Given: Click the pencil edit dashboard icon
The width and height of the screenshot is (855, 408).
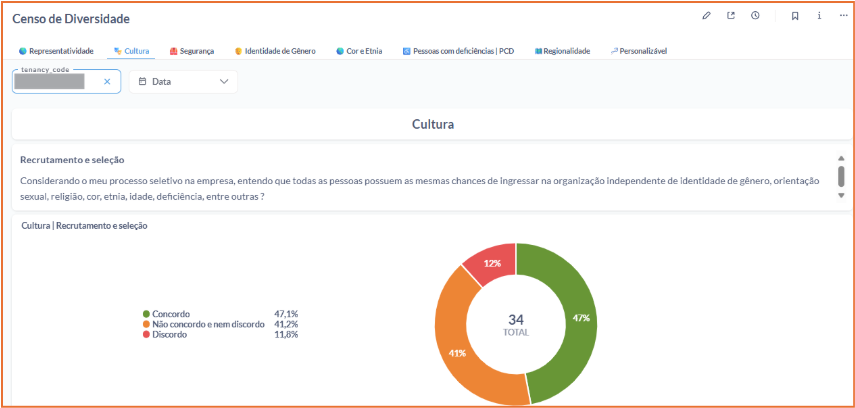Looking at the screenshot, I should [x=706, y=16].
